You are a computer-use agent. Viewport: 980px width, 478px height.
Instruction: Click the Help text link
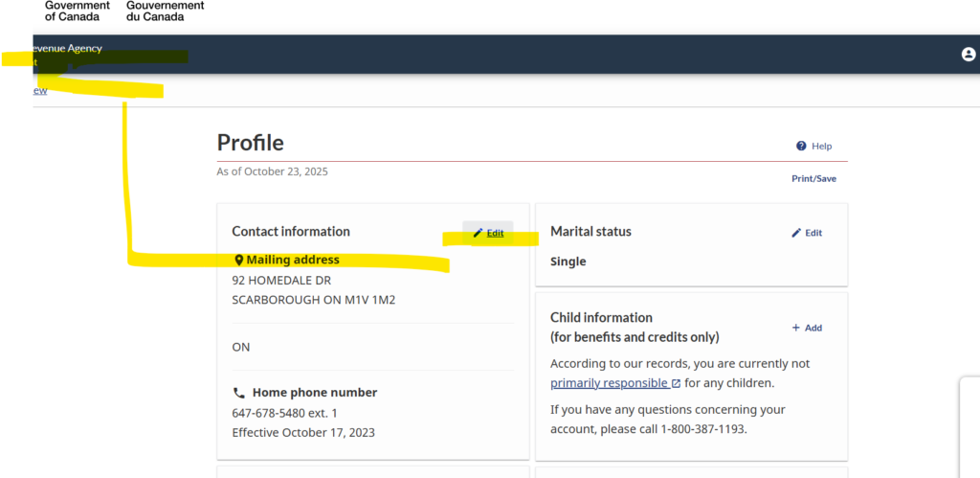tap(821, 147)
